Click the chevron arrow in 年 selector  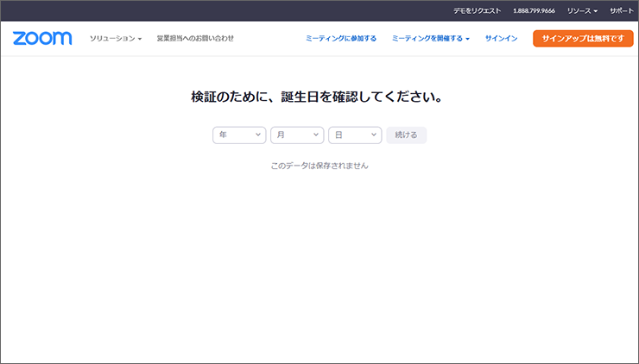(x=257, y=135)
